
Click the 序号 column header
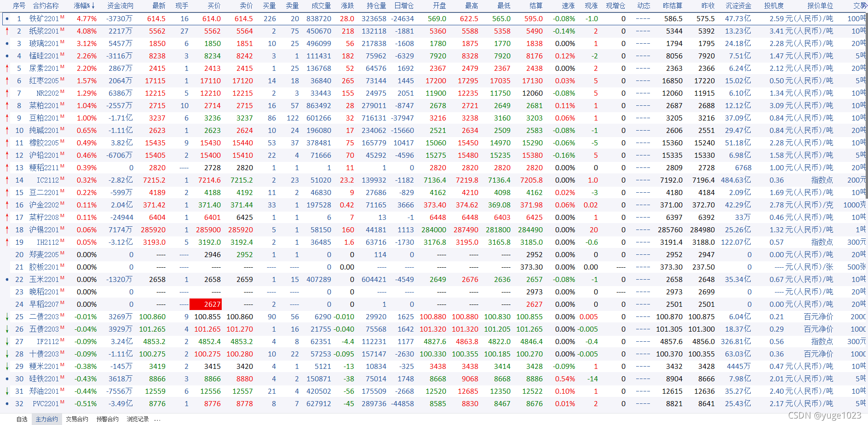19,6
